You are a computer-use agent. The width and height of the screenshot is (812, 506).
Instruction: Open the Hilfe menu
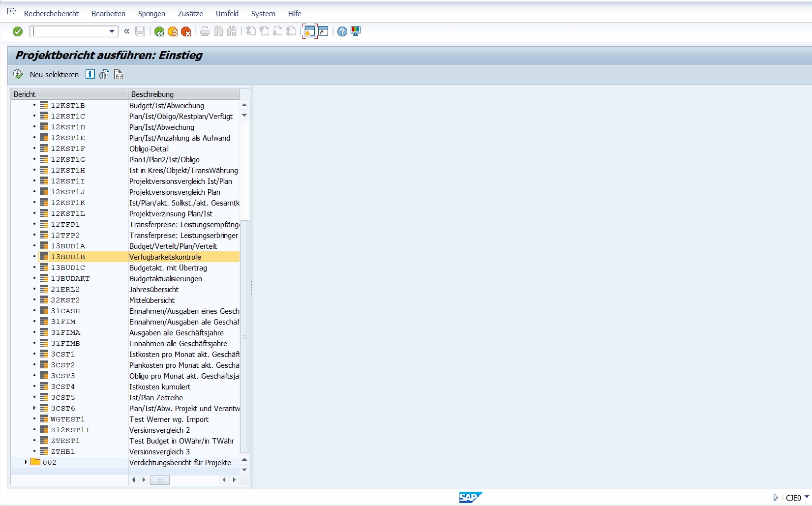coord(295,14)
